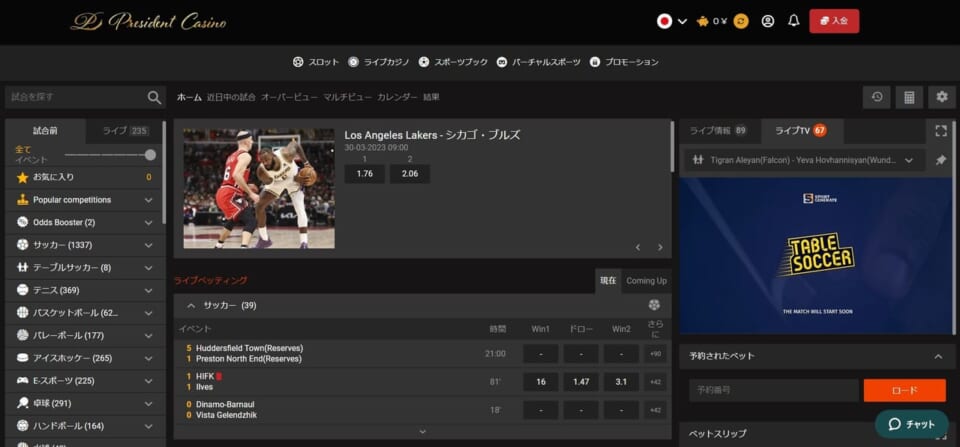This screenshot has height=447, width=960.
Task: Click the Lakers vs Bulls game thumbnail
Action: pyautogui.click(x=259, y=188)
